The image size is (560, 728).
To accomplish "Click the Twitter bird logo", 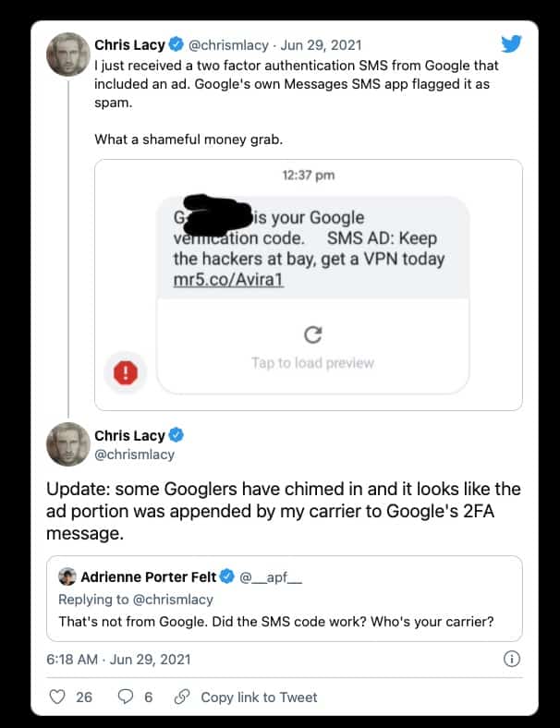I will pyautogui.click(x=511, y=44).
